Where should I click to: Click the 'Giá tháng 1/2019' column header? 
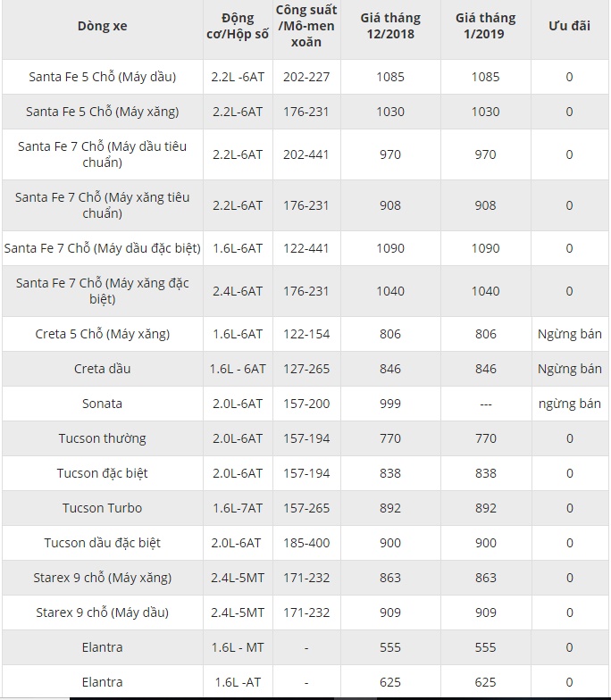(485, 26)
